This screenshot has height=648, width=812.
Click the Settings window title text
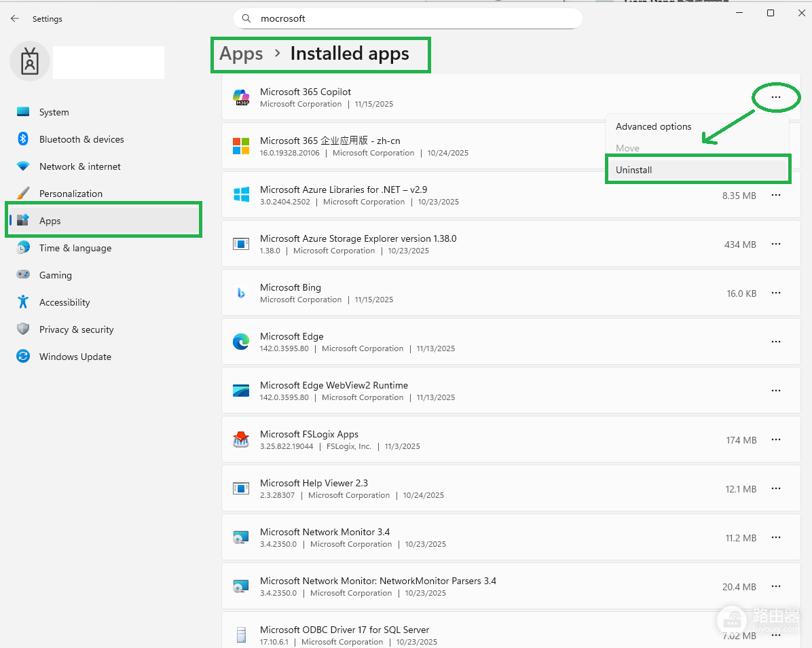click(x=47, y=19)
